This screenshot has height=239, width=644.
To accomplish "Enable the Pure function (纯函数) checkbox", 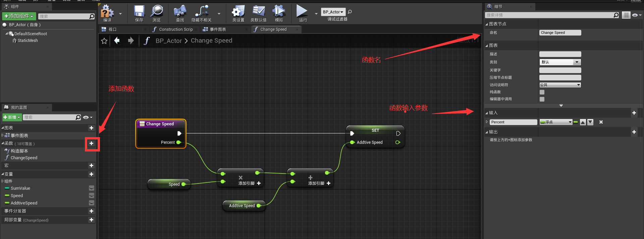I will (x=542, y=92).
